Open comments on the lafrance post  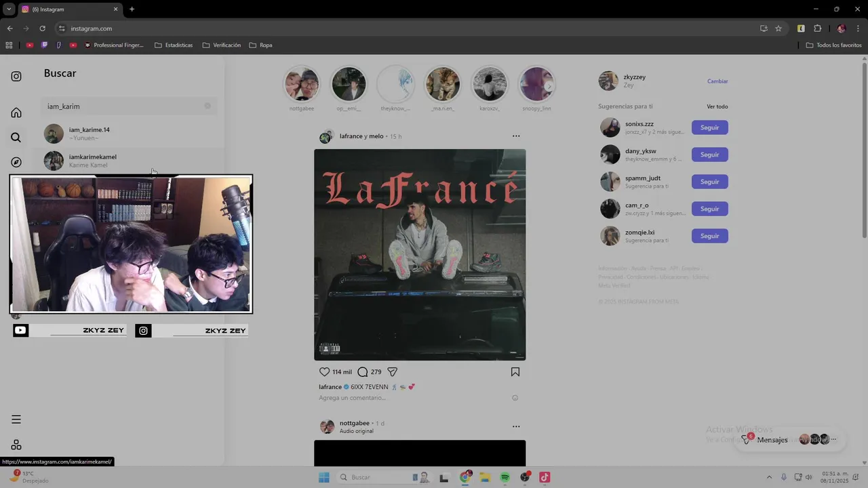[363, 371]
